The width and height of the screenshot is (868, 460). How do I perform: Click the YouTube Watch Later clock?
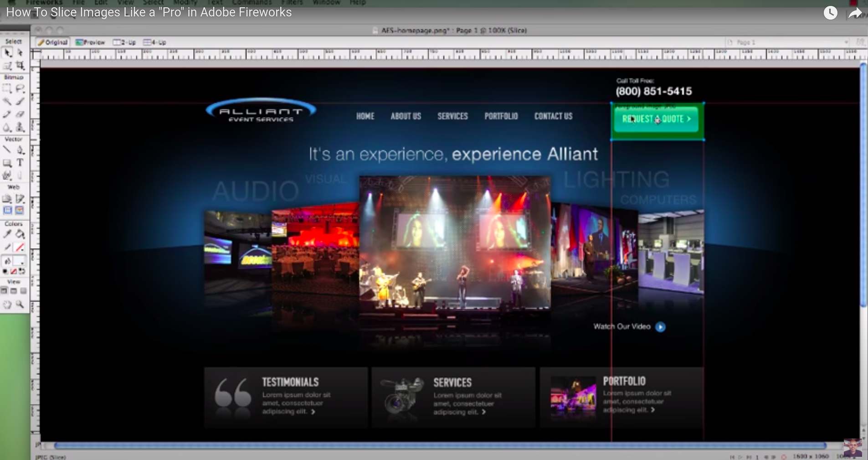click(831, 13)
